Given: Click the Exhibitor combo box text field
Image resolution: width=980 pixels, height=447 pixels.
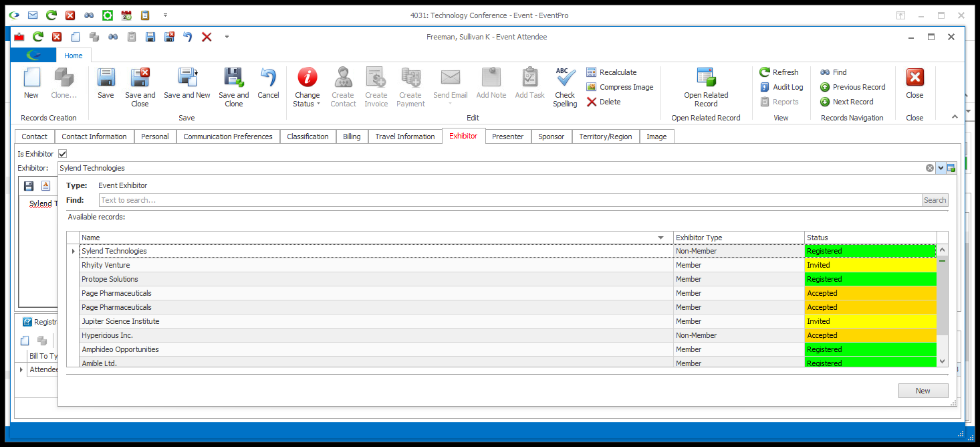Looking at the screenshot, I should [491, 168].
